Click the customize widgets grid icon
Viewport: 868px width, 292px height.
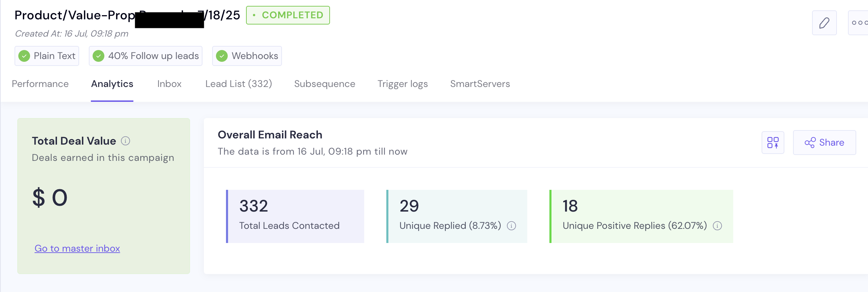coord(773,143)
